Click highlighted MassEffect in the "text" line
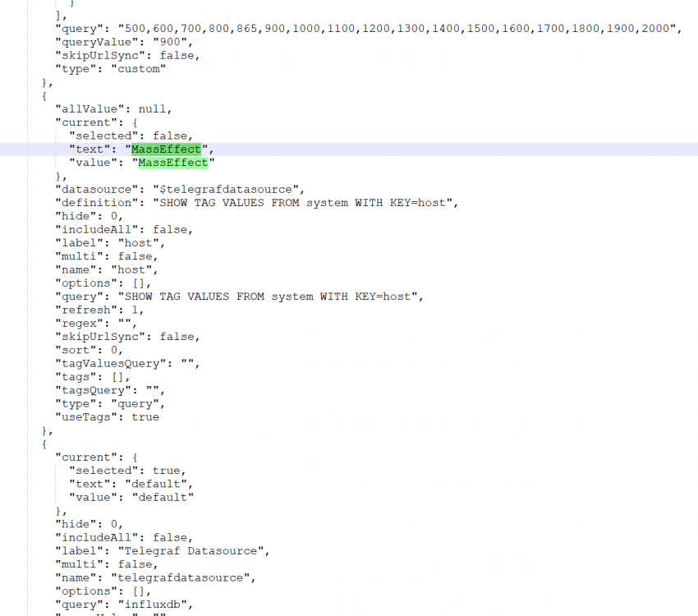 (166, 149)
